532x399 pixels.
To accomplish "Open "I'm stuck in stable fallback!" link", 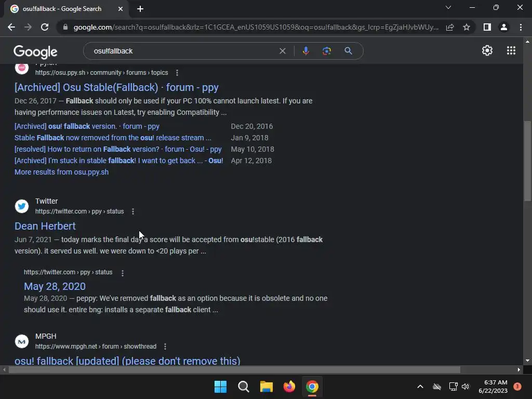I will (119, 161).
